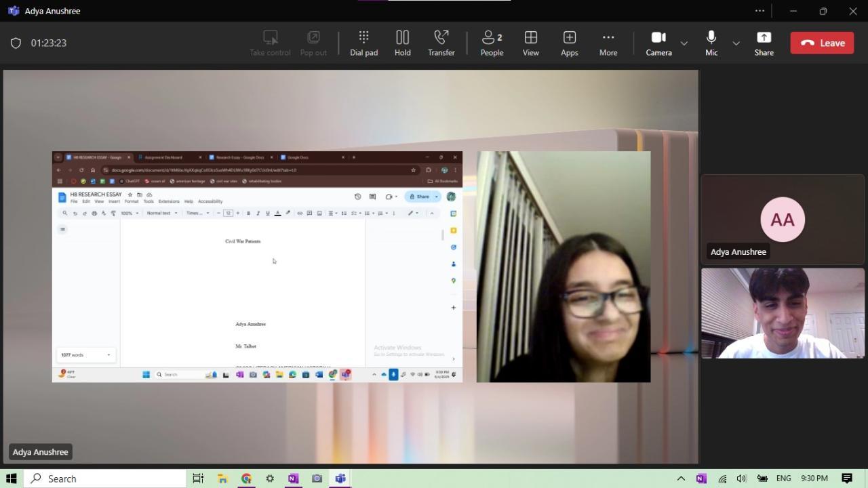This screenshot has height=488, width=868.
Task: Change the meeting View layout
Action: (530, 43)
